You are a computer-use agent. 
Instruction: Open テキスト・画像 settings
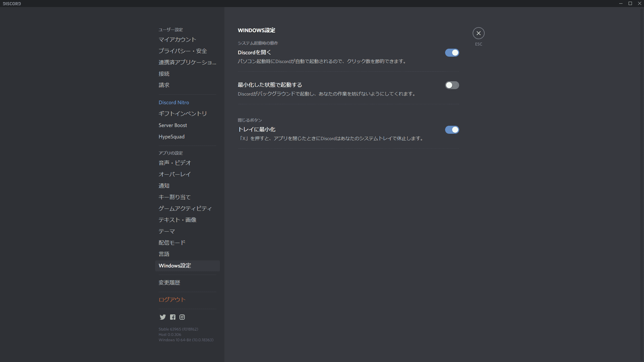[x=187, y=220]
